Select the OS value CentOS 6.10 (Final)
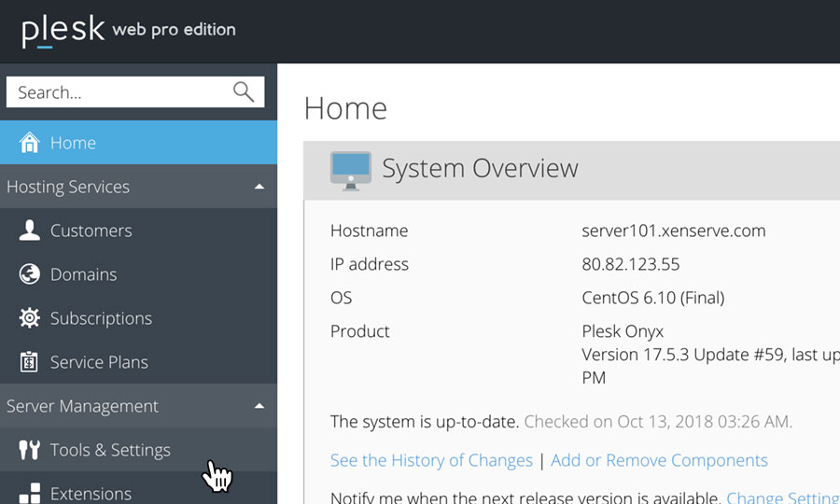 pos(653,298)
